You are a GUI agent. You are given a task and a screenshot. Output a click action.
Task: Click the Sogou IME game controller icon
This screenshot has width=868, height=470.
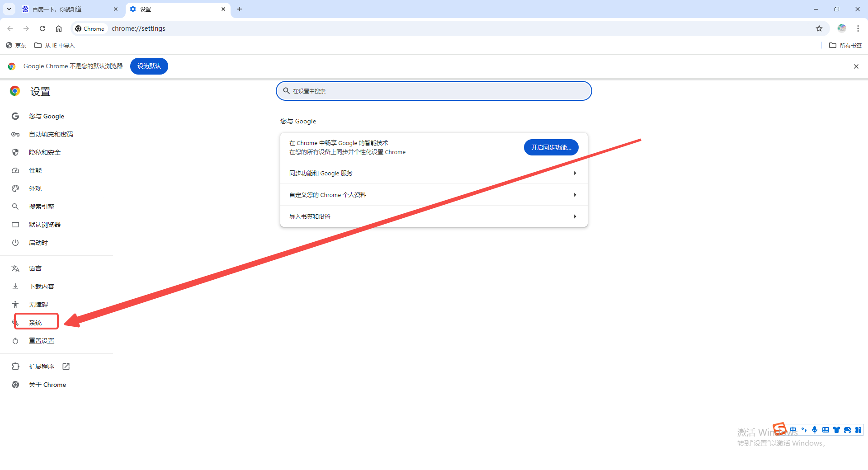coord(847,430)
